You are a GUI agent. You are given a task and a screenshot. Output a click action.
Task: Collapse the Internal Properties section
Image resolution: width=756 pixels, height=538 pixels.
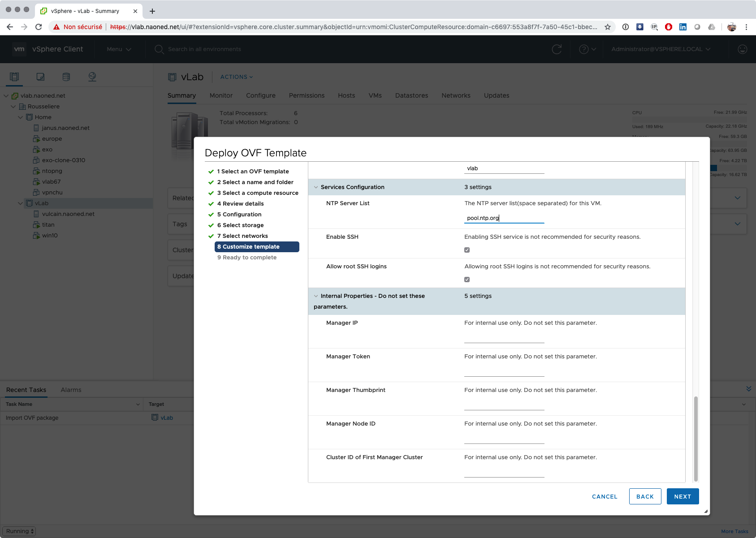pos(316,296)
